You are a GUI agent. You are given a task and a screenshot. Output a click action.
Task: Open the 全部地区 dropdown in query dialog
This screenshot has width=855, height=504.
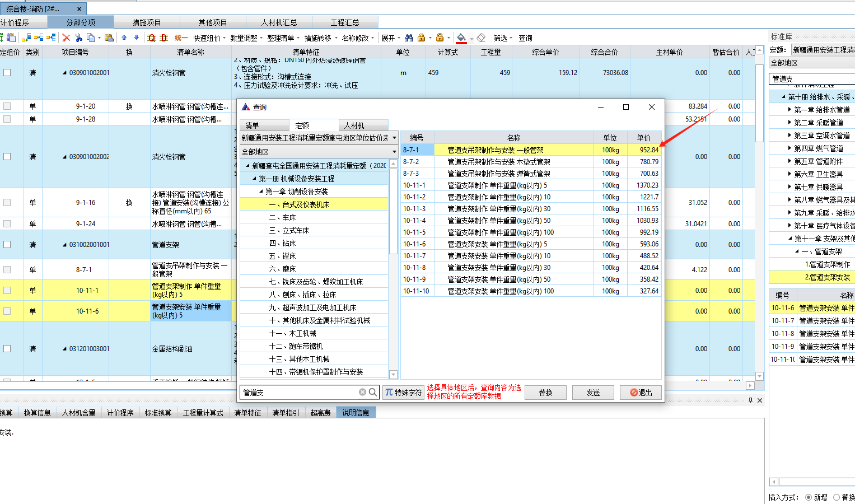click(x=394, y=152)
